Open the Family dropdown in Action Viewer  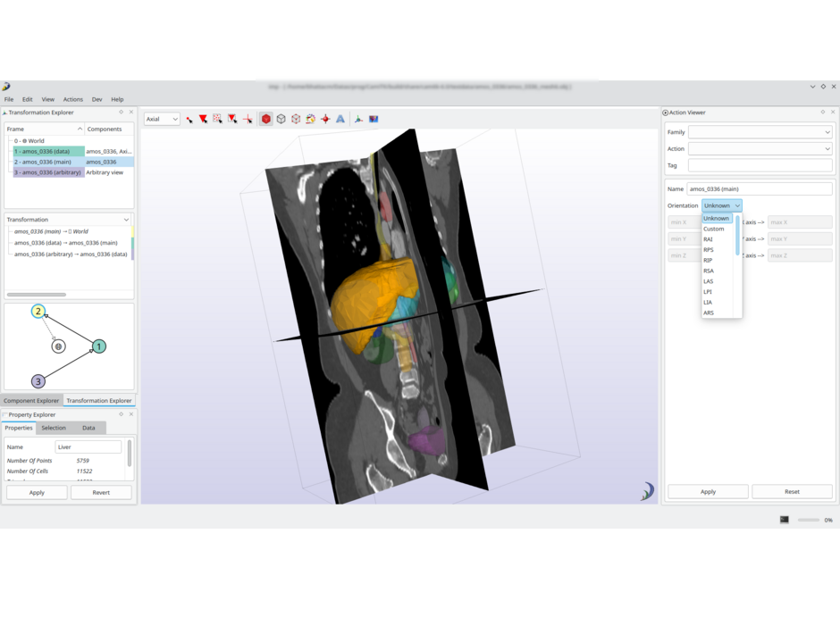(760, 131)
